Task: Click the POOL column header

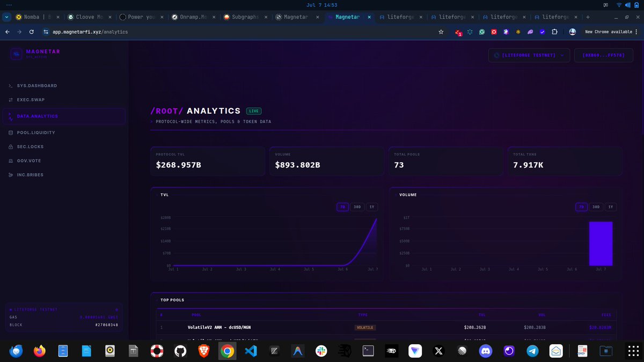Action: click(x=196, y=315)
